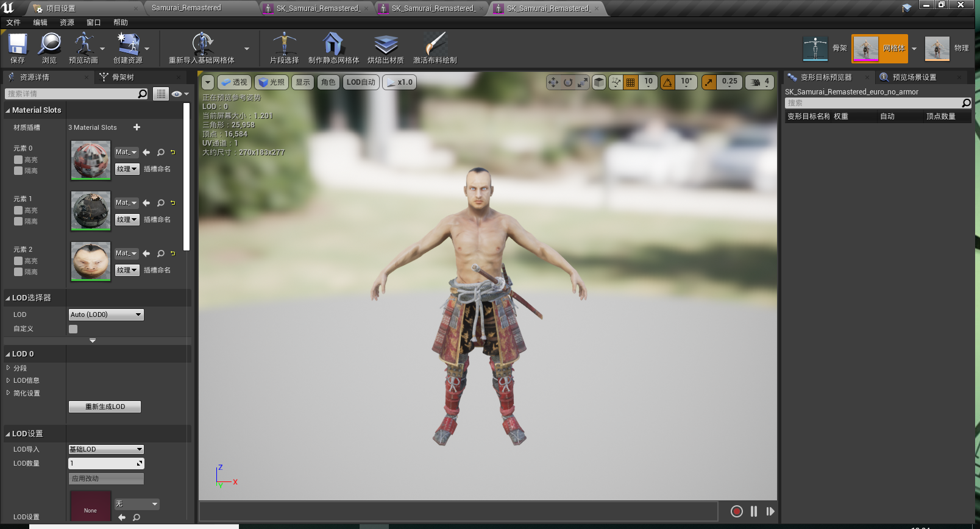Image resolution: width=980 pixels, height=529 pixels.
Task: Click the Section Selection (片段选择) icon
Action: [284, 45]
